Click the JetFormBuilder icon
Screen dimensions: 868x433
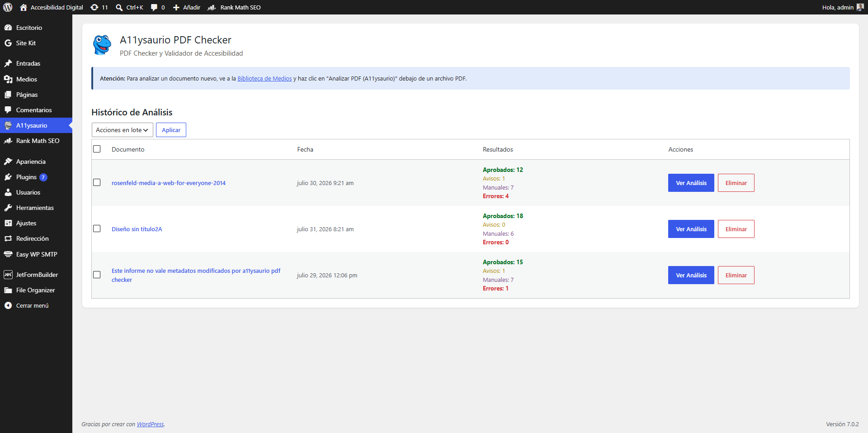pyautogui.click(x=8, y=275)
